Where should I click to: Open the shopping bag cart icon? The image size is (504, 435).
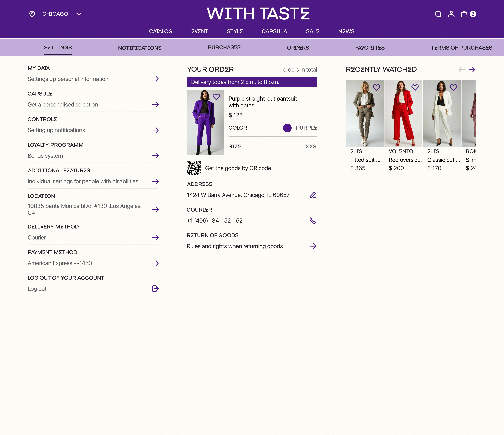click(x=464, y=14)
